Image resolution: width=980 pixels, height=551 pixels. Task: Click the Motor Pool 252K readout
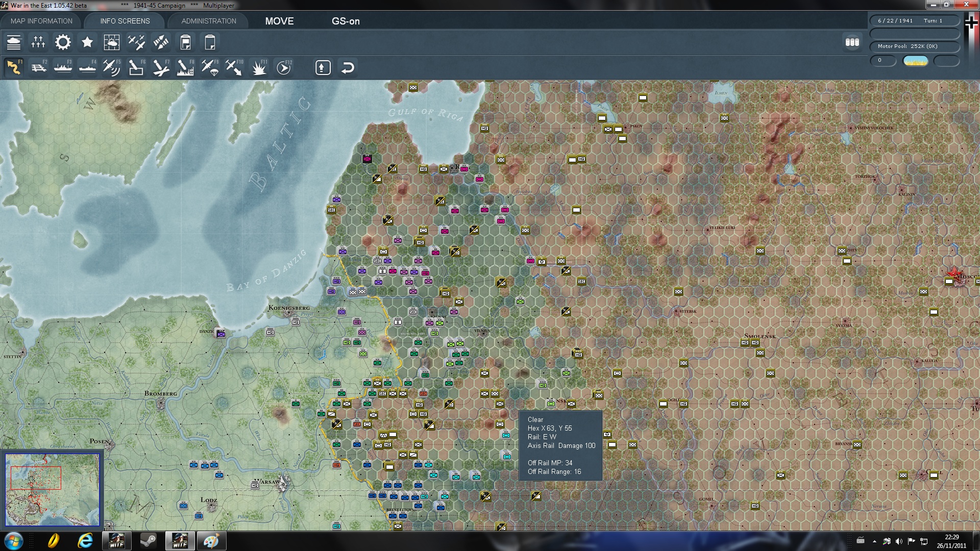[914, 46]
